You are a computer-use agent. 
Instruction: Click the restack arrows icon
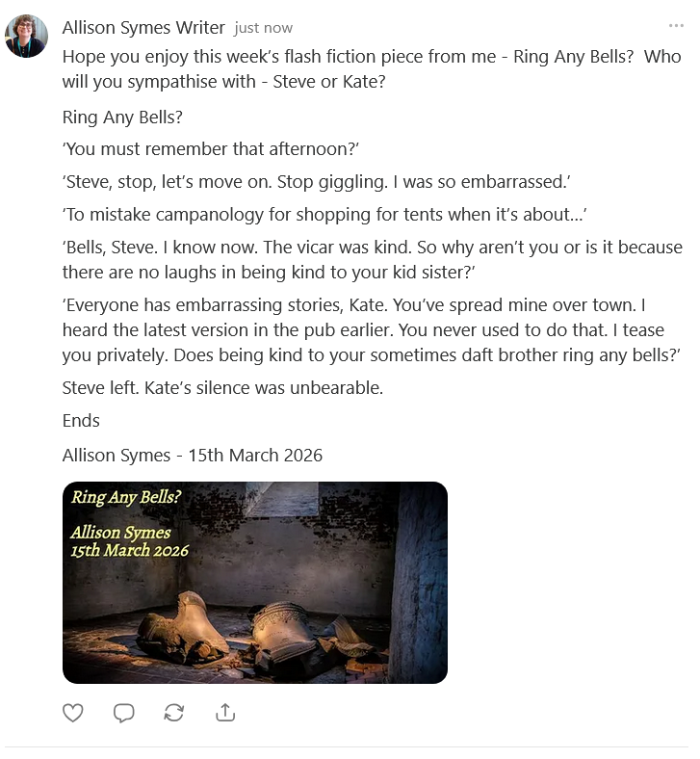tap(174, 713)
